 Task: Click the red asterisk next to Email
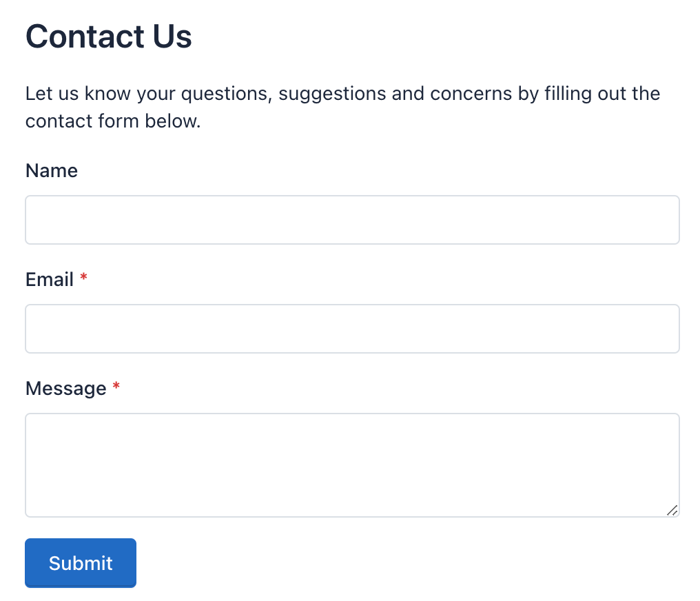tap(83, 278)
